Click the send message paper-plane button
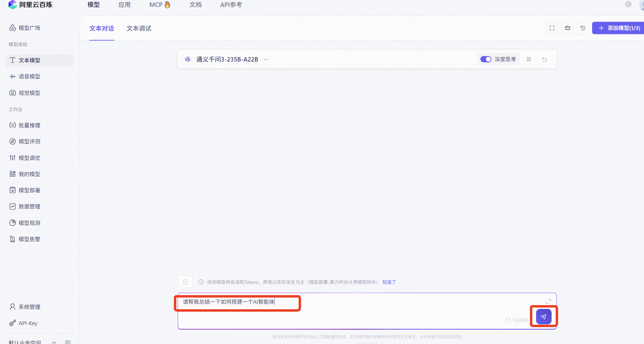 coord(544,316)
